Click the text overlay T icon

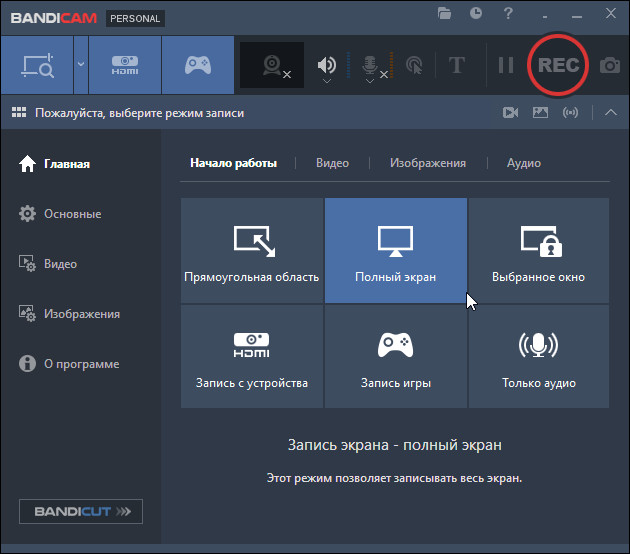coord(457,65)
